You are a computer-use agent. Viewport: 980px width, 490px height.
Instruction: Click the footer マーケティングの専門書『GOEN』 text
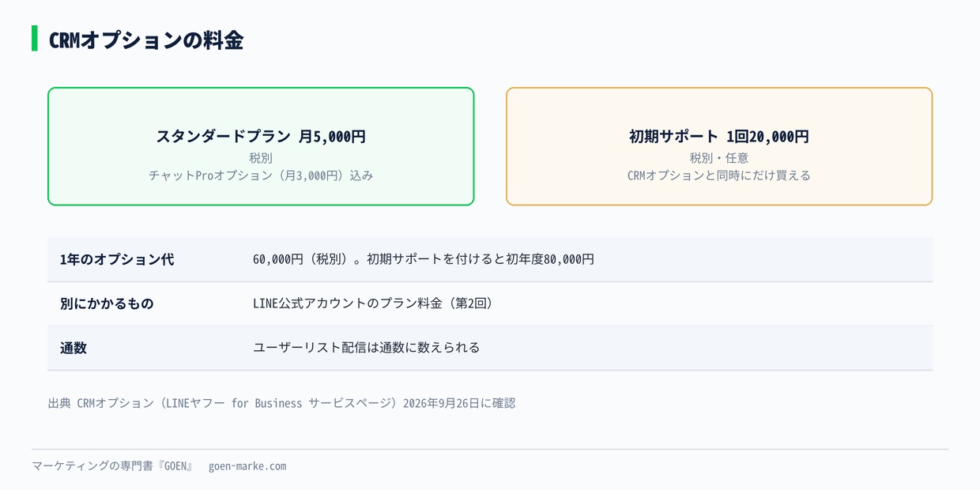(x=113, y=466)
